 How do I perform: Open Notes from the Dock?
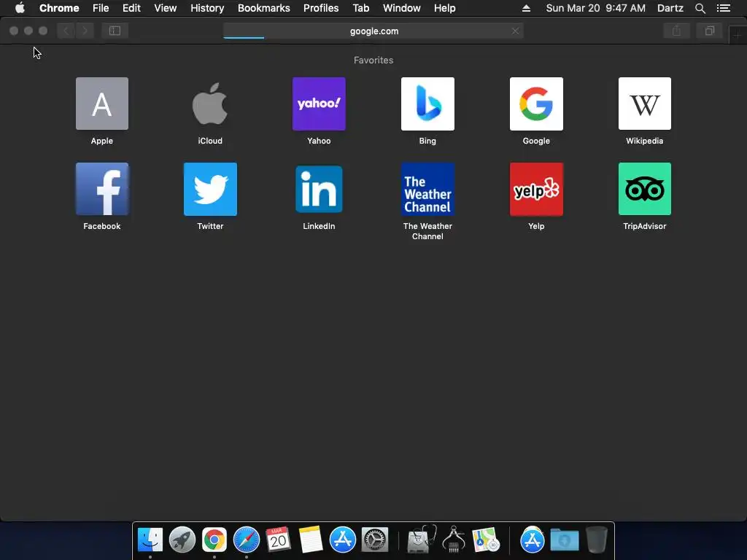(x=311, y=540)
